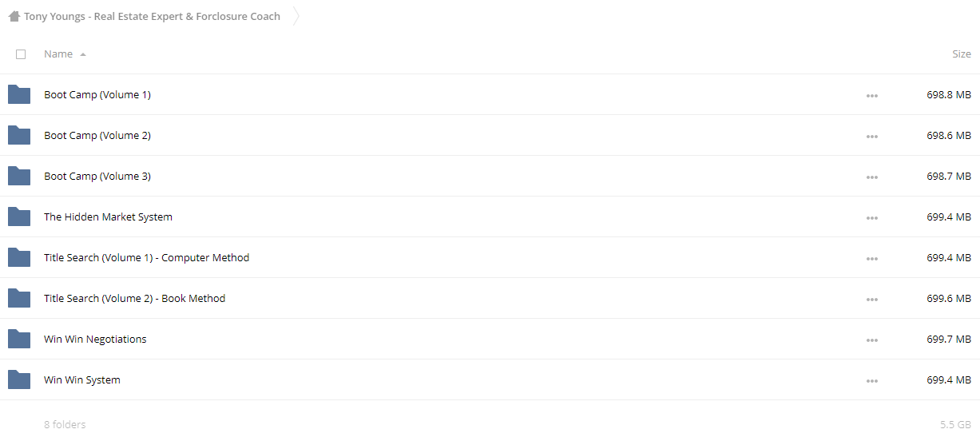Open Tony Youngs breadcrumb link
The height and width of the screenshot is (437, 980).
pos(152,16)
